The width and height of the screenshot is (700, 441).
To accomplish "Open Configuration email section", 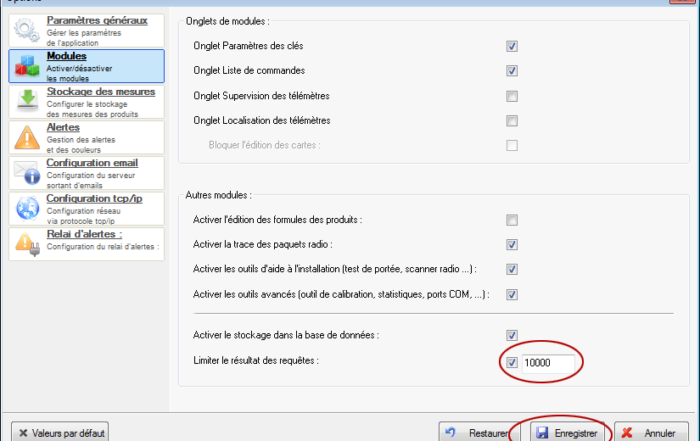I will pyautogui.click(x=92, y=163).
